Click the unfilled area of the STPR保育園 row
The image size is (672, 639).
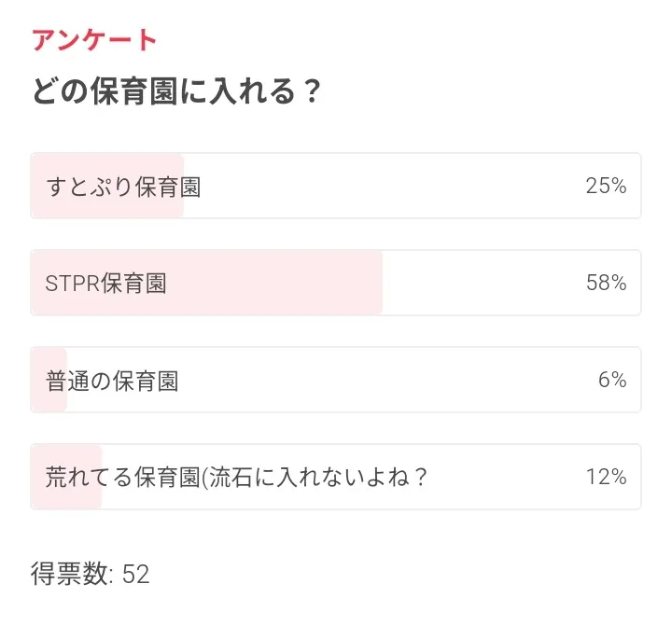tap(476, 284)
